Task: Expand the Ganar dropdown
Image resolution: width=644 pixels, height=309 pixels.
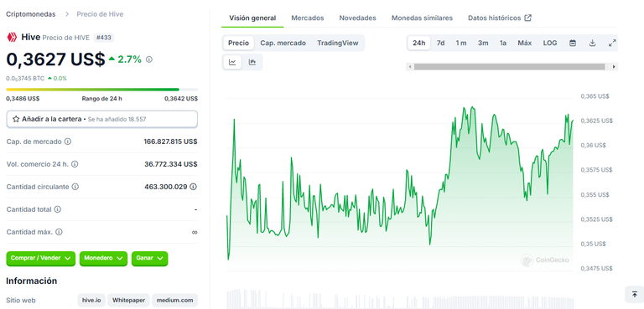Action: coord(149,259)
